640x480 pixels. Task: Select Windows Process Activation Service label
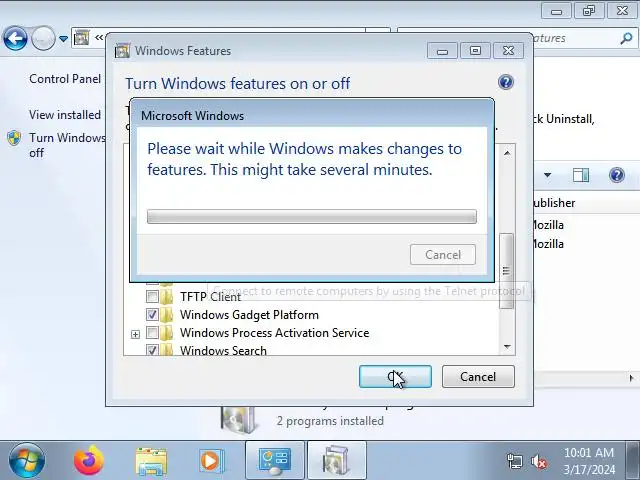[x=274, y=333]
